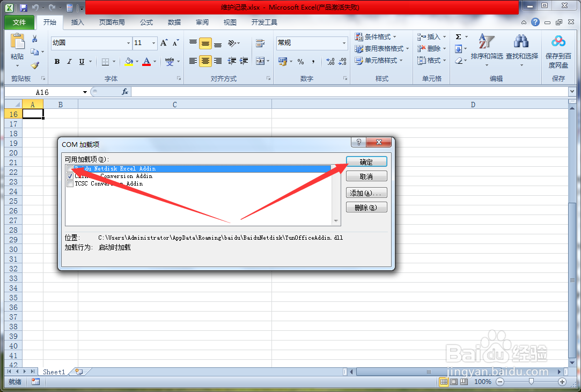The image size is (581, 392).
Task: Click the Cut scissors icon
Action: (34, 39)
